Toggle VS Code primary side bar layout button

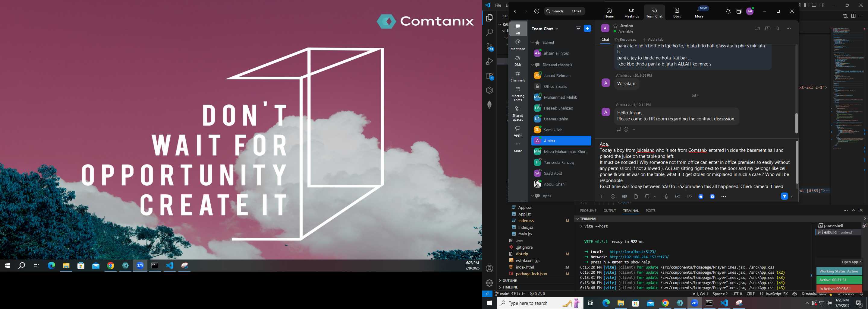click(x=806, y=5)
